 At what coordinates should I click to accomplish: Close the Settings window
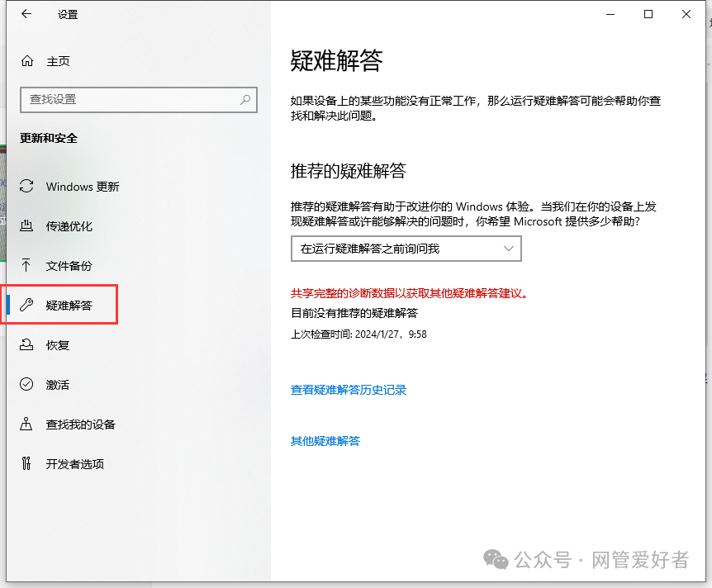[x=686, y=15]
